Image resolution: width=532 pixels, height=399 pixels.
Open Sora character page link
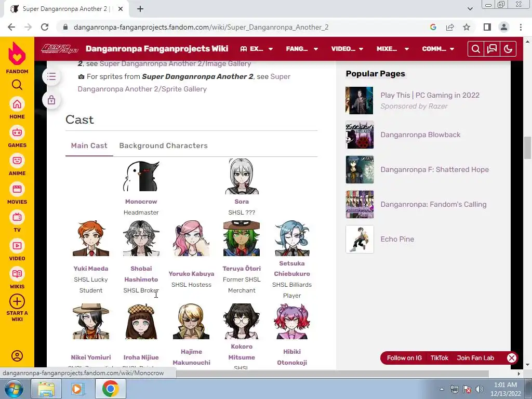(x=242, y=202)
